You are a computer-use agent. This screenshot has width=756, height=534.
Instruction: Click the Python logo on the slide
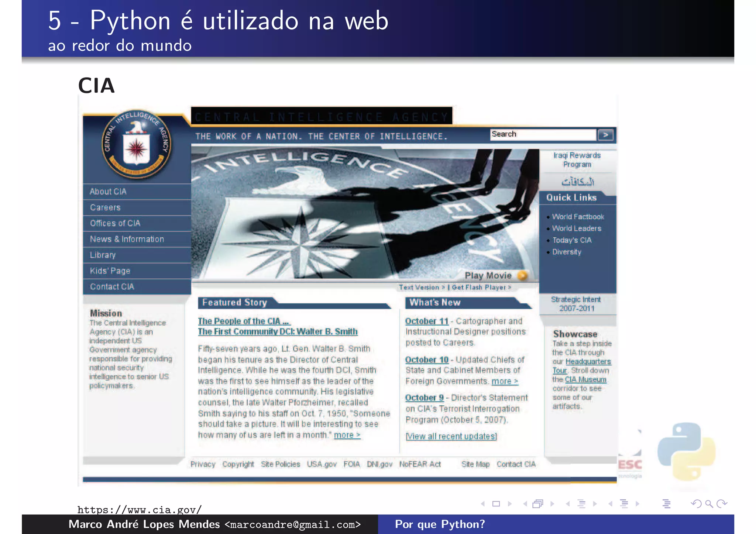686,452
